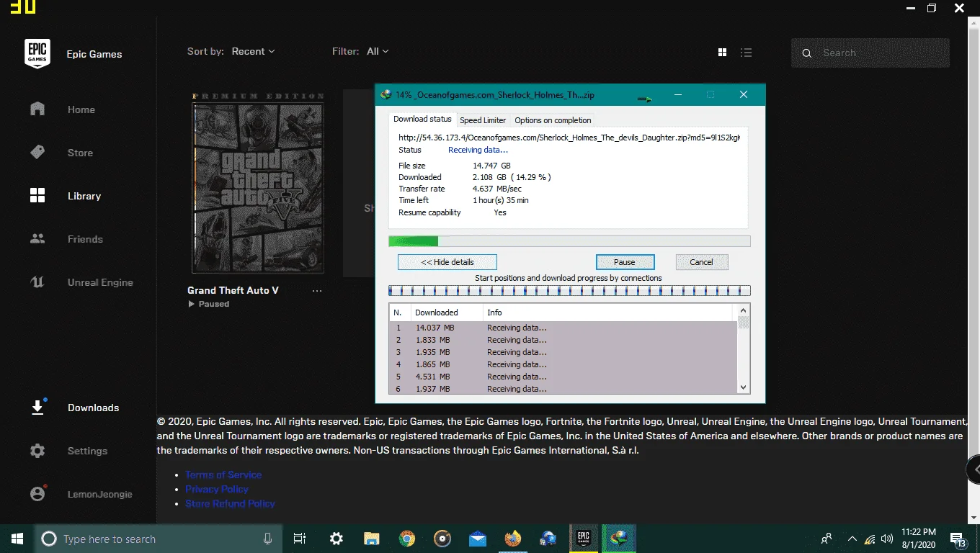This screenshot has height=553, width=980.
Task: Click the Library grid icon in sidebar
Action: click(x=37, y=196)
